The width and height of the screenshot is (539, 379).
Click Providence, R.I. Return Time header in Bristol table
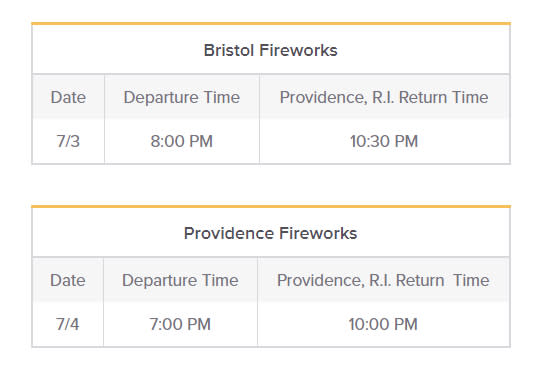coord(384,97)
